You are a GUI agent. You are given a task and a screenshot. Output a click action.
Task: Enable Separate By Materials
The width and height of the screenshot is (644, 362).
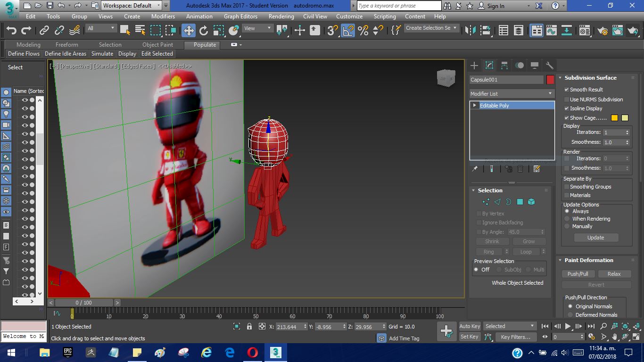[567, 195]
